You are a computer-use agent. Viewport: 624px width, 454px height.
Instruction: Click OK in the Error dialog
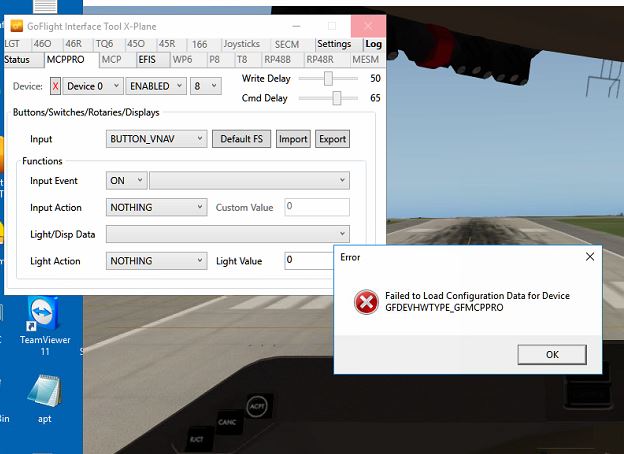pos(552,354)
